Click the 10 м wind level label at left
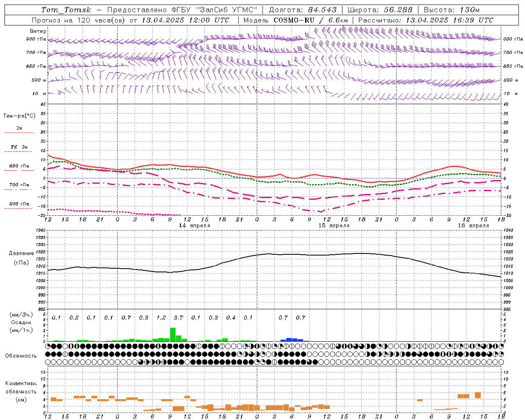 coord(39,94)
